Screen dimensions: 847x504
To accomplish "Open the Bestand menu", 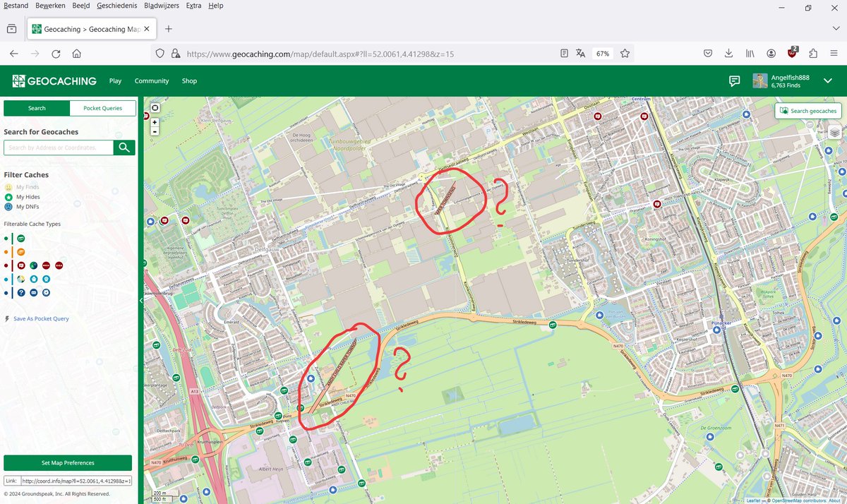I will pyautogui.click(x=16, y=6).
